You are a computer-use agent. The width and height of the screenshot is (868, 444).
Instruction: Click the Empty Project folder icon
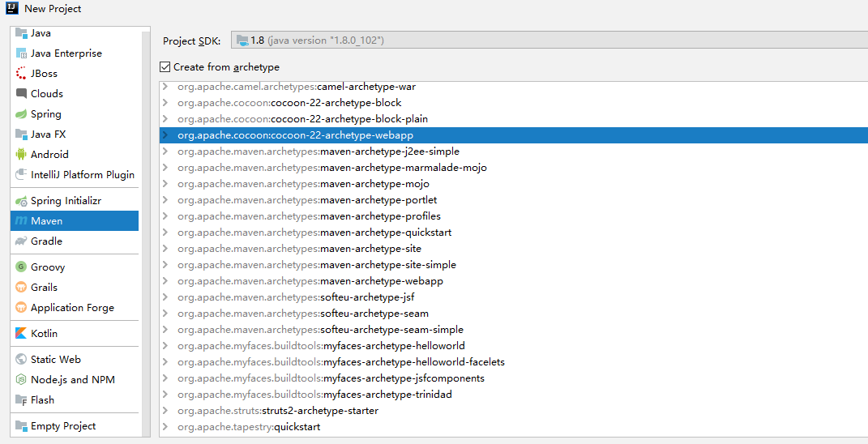pyautogui.click(x=21, y=425)
